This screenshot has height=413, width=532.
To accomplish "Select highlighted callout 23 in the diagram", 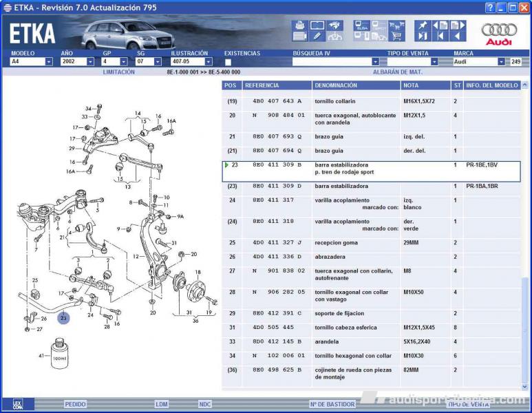I will (x=63, y=318).
